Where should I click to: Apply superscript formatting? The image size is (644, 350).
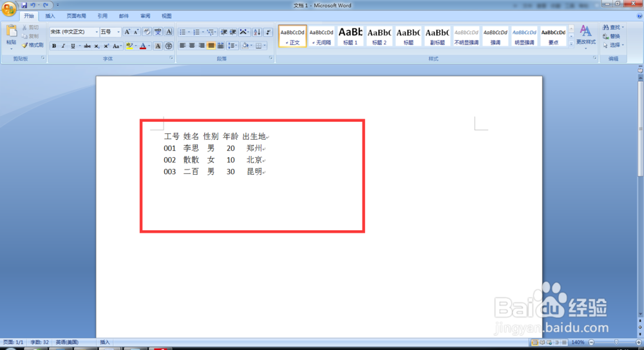(x=106, y=46)
